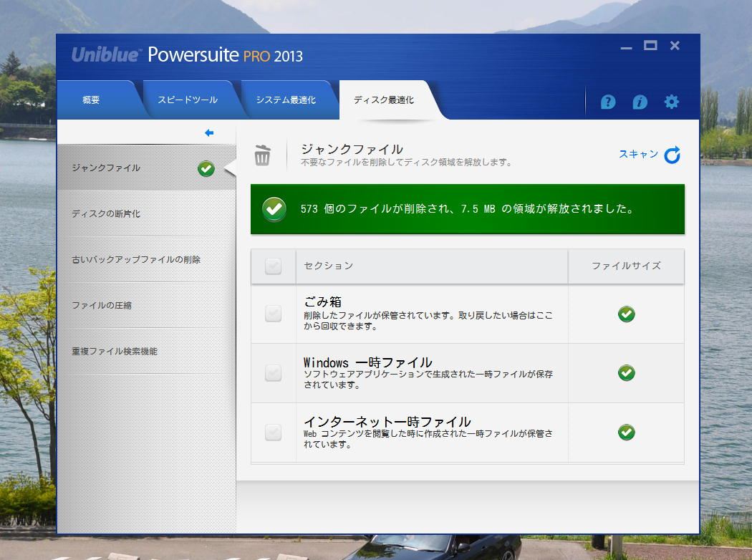752x560 pixels.
Task: Open 重複ファイル検索機能 in the sidebar
Action: 146,351
